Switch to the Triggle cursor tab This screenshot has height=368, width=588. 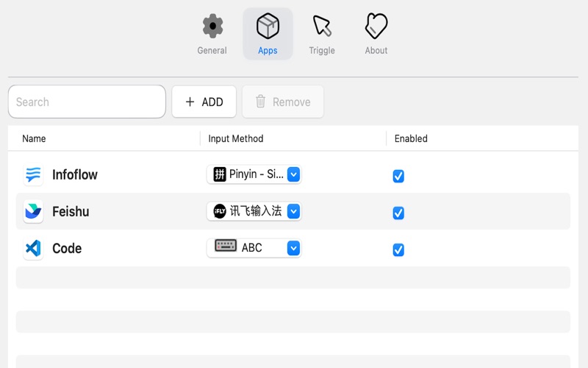pyautogui.click(x=322, y=34)
